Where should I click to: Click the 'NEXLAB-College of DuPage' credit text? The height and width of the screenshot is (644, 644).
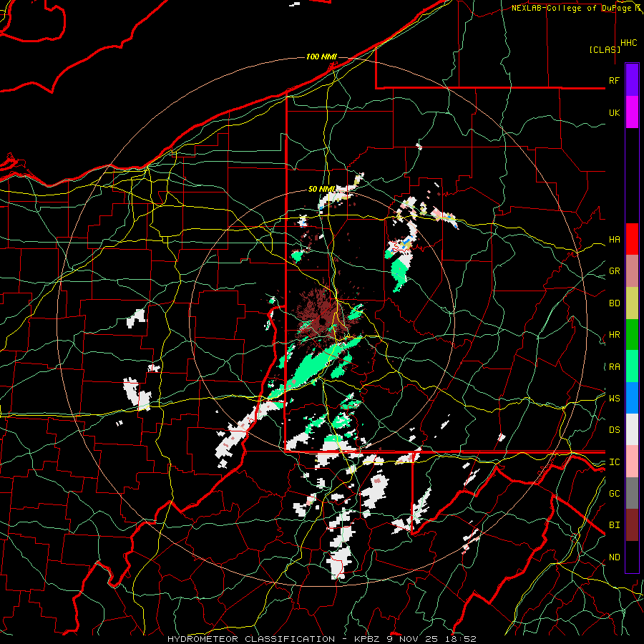572,8
